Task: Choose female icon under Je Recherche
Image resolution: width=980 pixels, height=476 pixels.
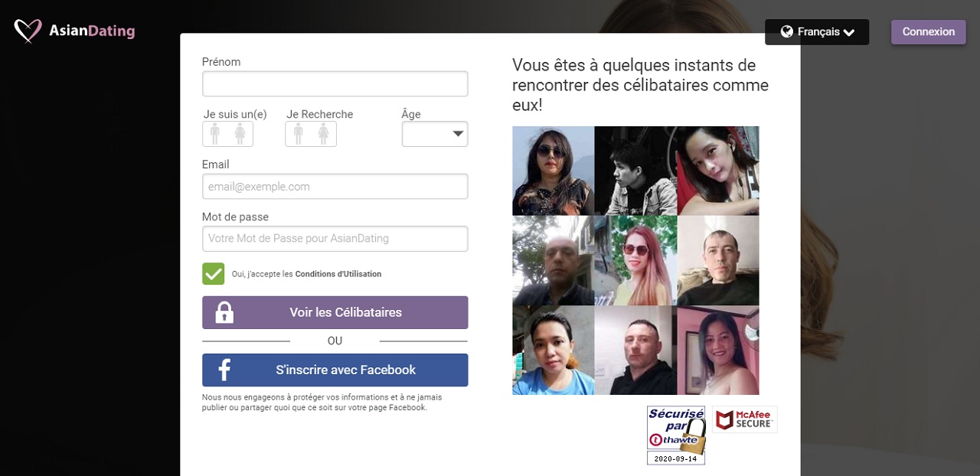Action: [x=323, y=134]
